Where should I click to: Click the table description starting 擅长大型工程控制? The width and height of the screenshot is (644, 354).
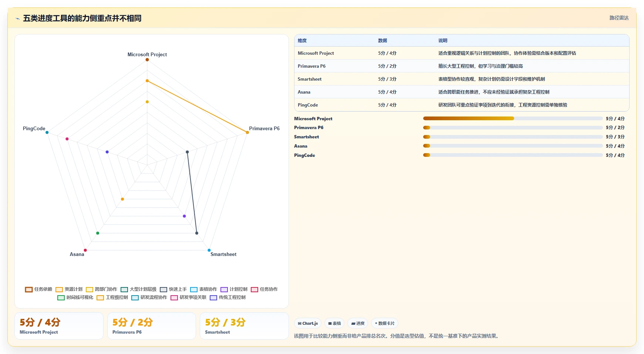pos(481,66)
